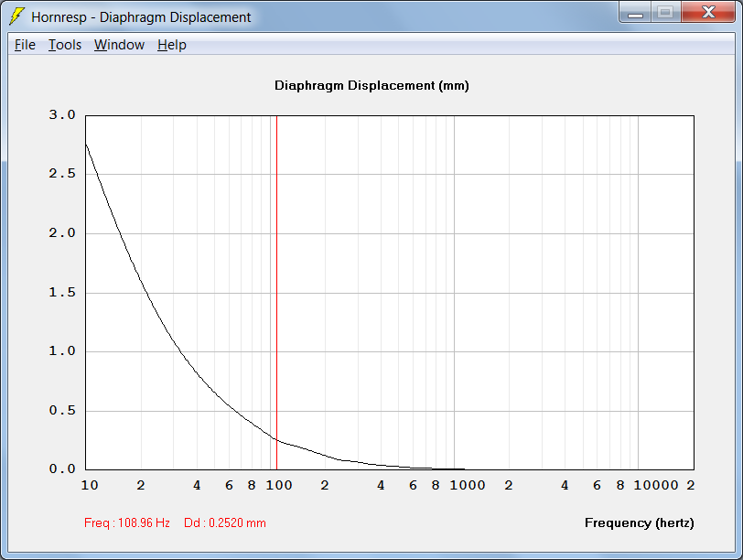Screen dimensions: 743x560
Task: Open the Tools menu
Action: pyautogui.click(x=65, y=45)
